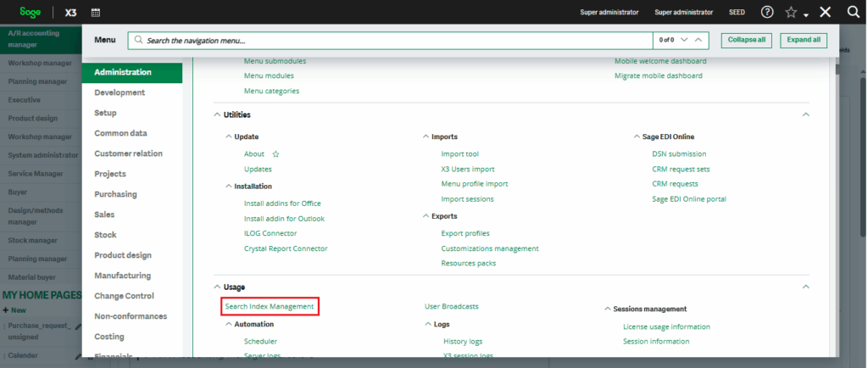Click the search magnifier icon in the top right
This screenshot has width=868, height=368.
853,12
